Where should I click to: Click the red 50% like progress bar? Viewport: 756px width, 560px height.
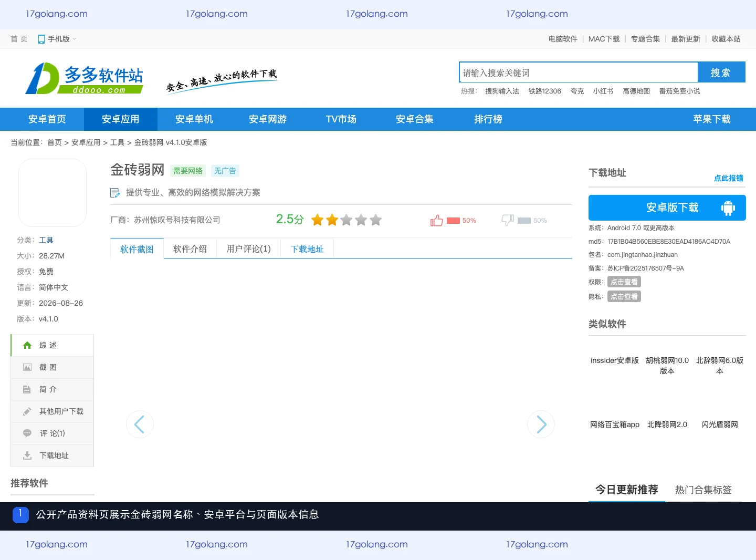coord(453,221)
